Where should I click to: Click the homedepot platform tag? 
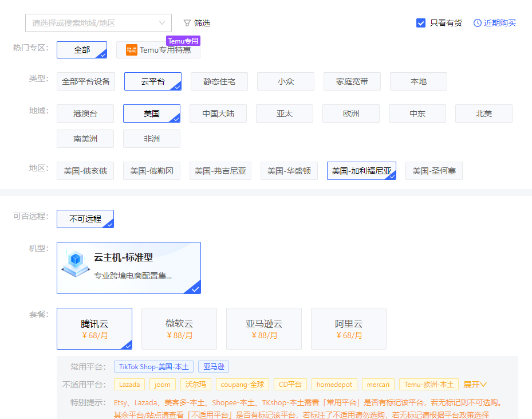[x=334, y=385]
